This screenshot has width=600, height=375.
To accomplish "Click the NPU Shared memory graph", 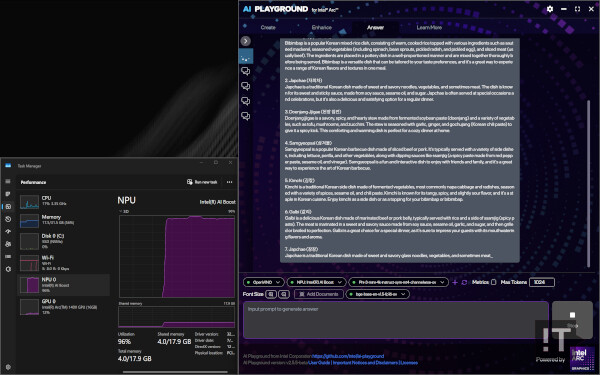I will click(177, 317).
